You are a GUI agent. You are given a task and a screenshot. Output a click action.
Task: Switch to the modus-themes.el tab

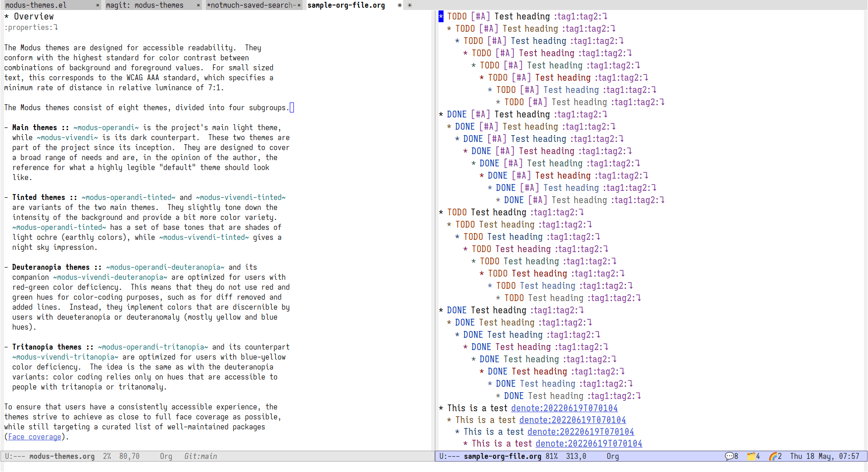(x=36, y=5)
